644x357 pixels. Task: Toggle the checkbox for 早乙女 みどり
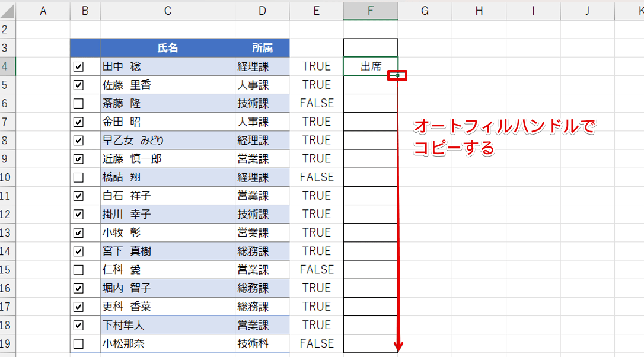(x=78, y=141)
